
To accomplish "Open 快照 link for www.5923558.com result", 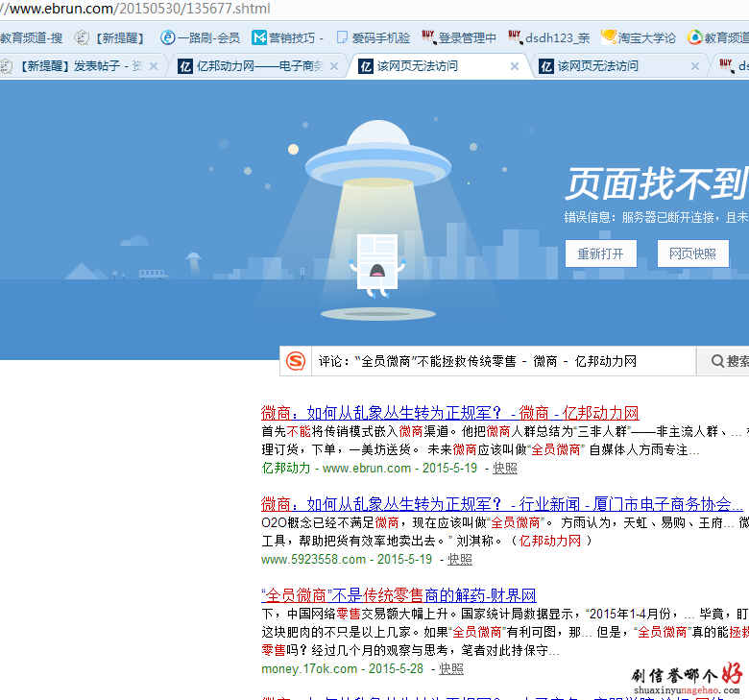I will (x=460, y=559).
